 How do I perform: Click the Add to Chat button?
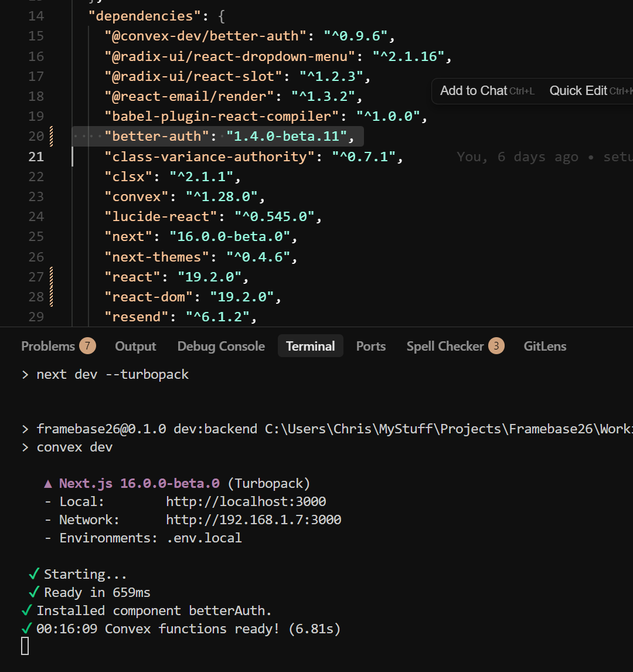(474, 91)
